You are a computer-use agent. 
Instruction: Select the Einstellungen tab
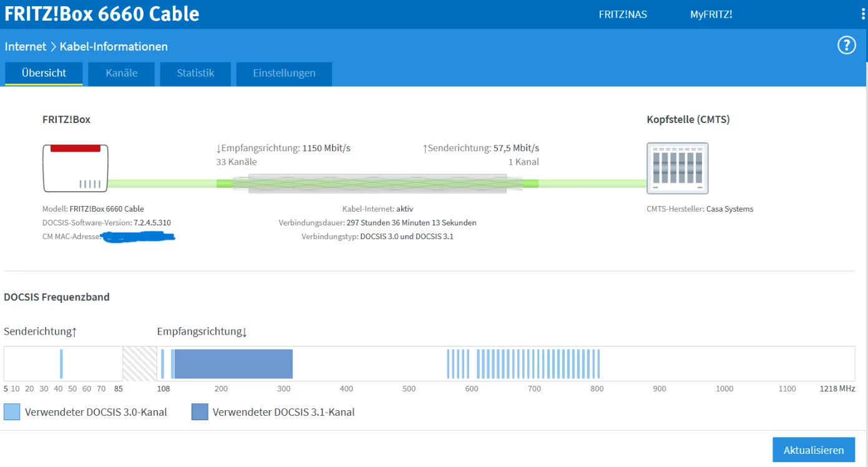284,73
